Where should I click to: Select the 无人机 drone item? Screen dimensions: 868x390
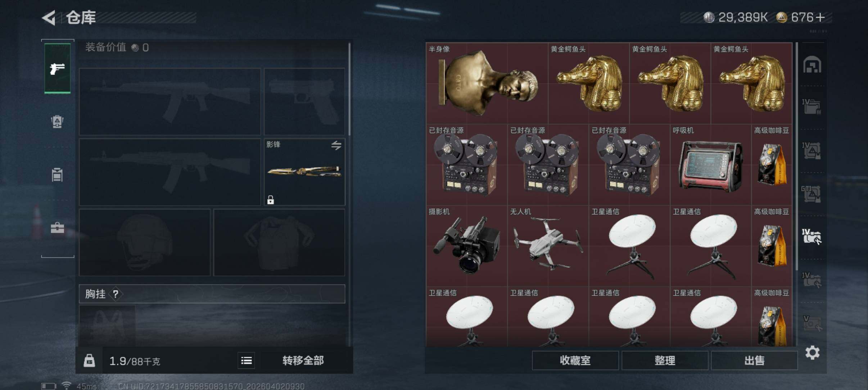pos(548,246)
